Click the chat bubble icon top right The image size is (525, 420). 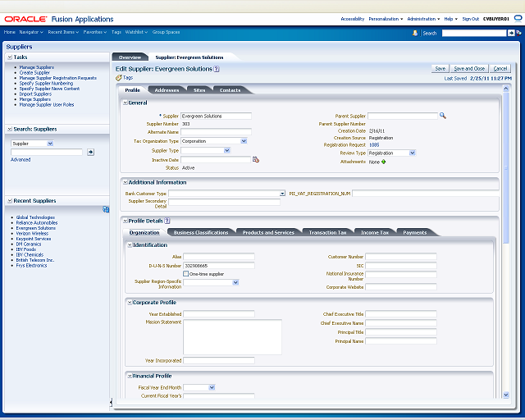pyautogui.click(x=518, y=18)
